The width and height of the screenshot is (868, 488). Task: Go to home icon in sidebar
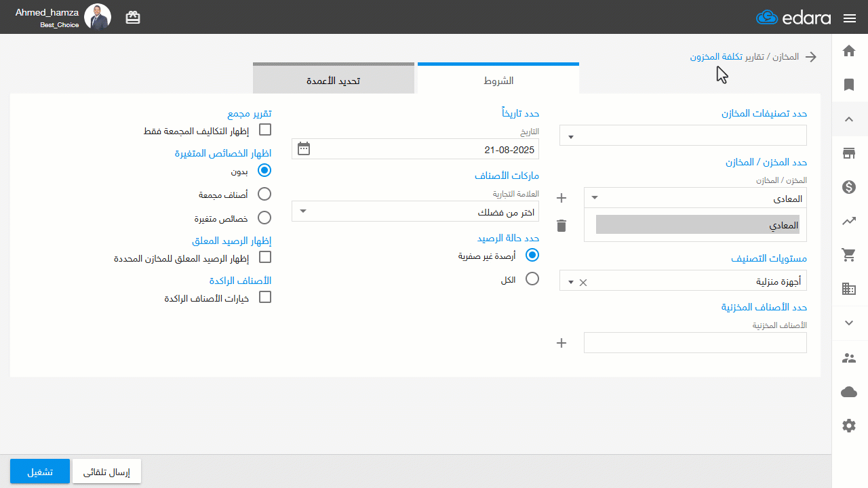tap(849, 51)
